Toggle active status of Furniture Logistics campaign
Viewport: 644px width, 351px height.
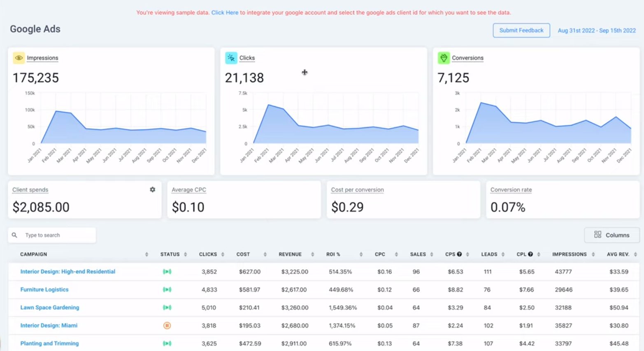point(167,290)
